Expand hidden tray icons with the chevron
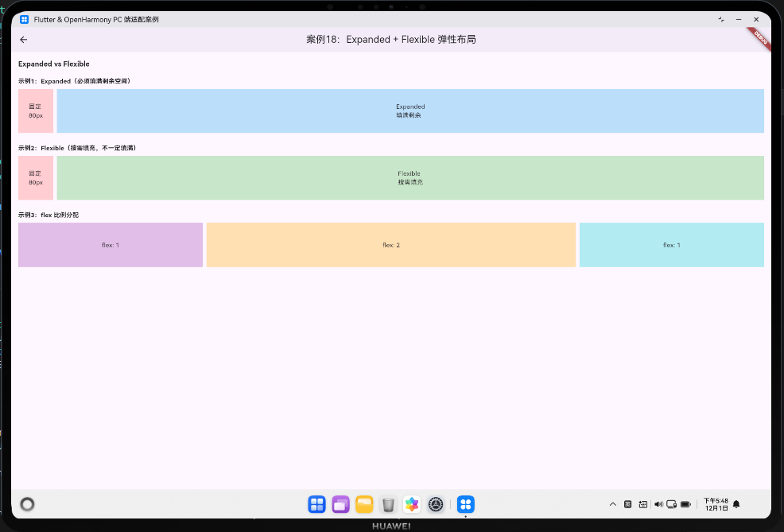This screenshot has width=784, height=532. [x=613, y=504]
